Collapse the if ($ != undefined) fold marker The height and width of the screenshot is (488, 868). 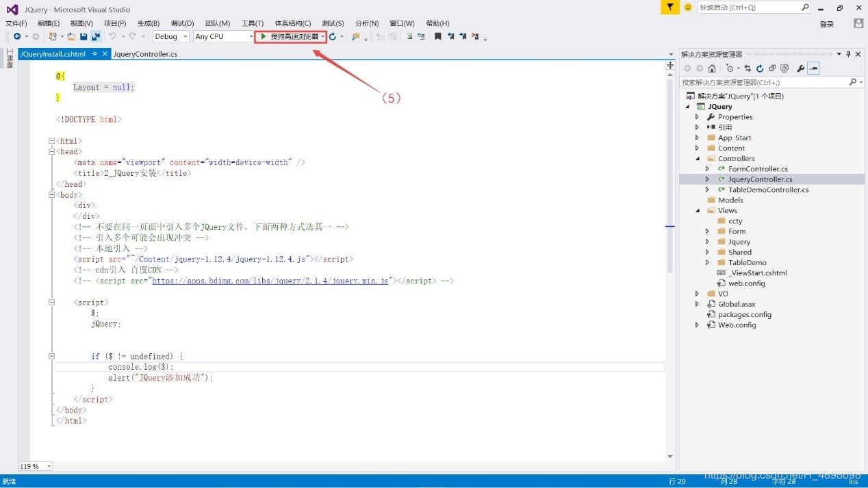pos(51,357)
